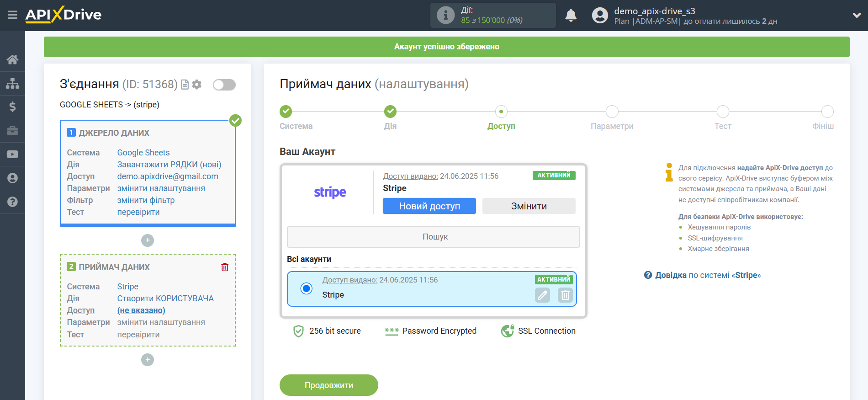
Task: Open Створити КОРИСТУВАЧА action link
Action: click(165, 299)
